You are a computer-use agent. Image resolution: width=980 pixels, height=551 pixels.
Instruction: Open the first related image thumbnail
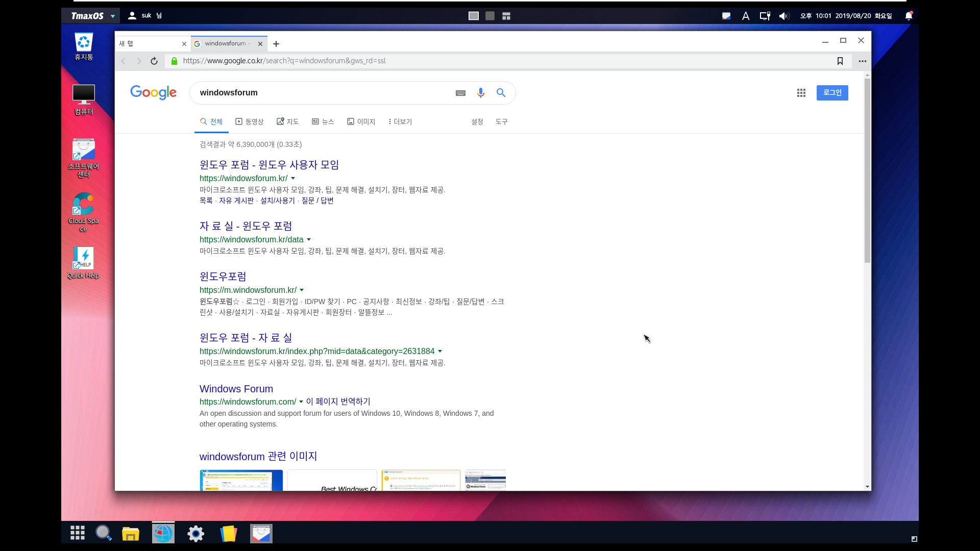pyautogui.click(x=241, y=480)
